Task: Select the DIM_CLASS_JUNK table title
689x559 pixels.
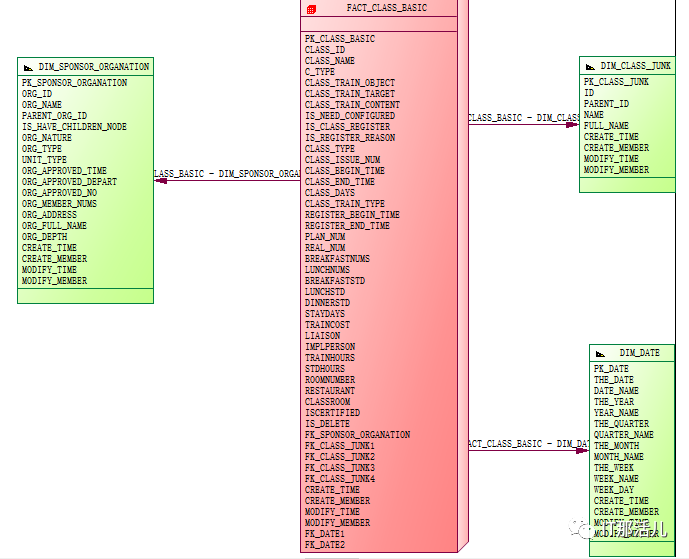Action: point(636,66)
